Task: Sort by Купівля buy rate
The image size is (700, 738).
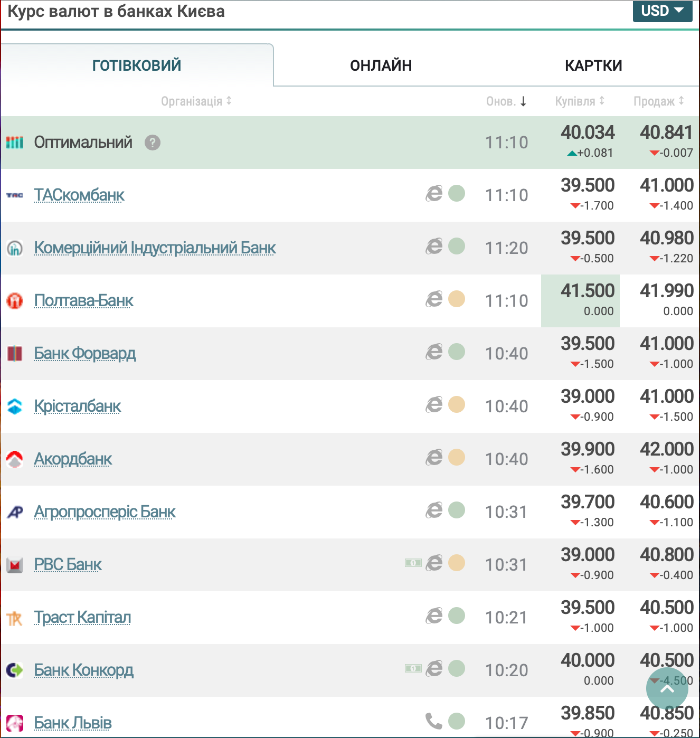Action: 579,101
